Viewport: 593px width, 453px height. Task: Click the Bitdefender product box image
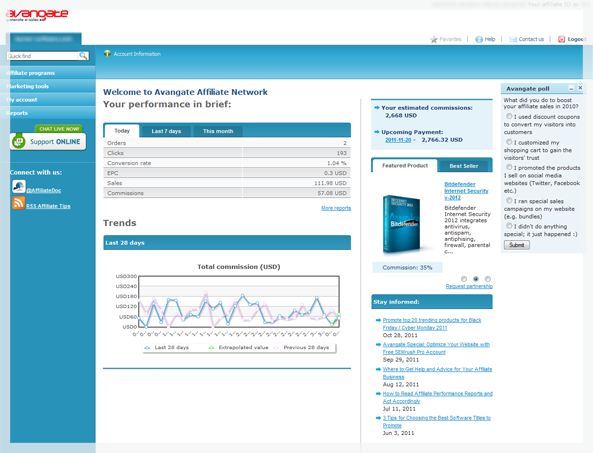[402, 224]
